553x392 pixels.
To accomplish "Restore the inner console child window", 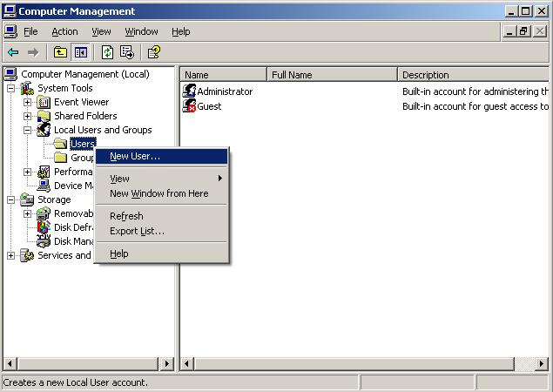I will point(524,31).
